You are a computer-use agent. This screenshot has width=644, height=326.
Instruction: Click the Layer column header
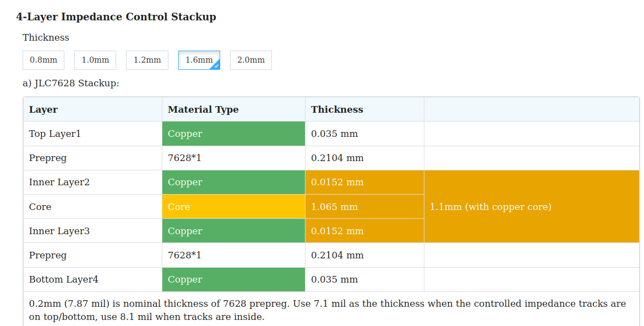point(43,109)
